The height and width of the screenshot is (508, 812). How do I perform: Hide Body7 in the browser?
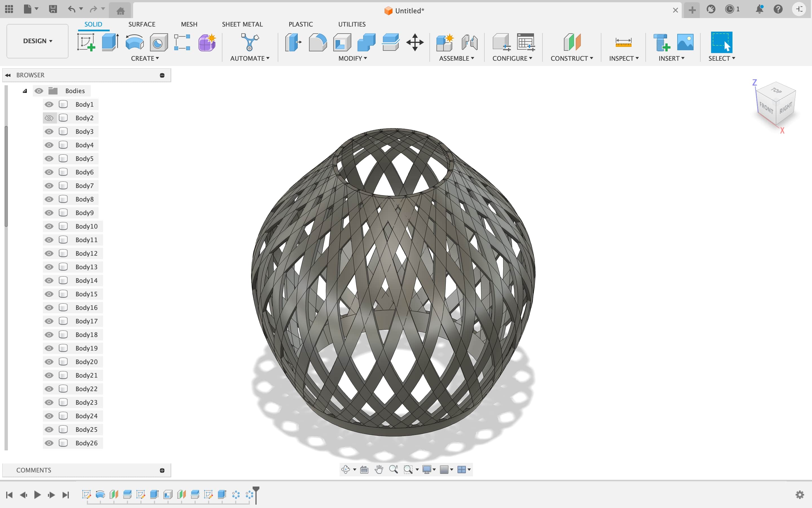49,186
